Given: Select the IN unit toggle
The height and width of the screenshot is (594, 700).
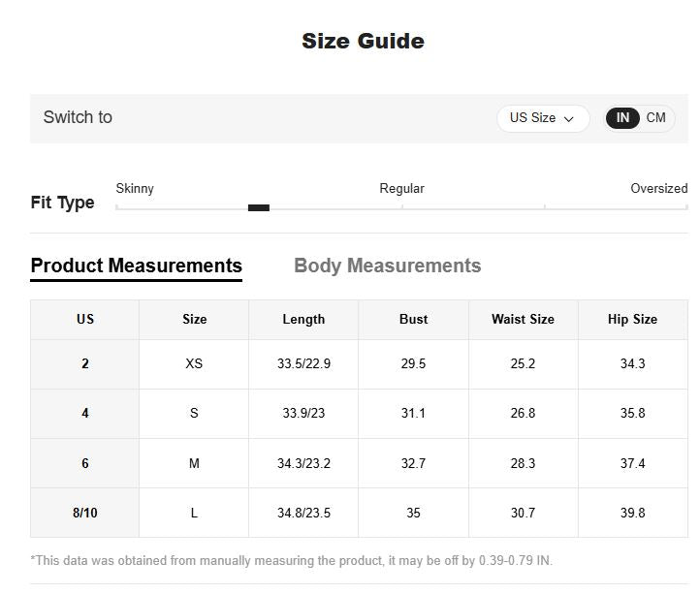Looking at the screenshot, I should [x=622, y=118].
